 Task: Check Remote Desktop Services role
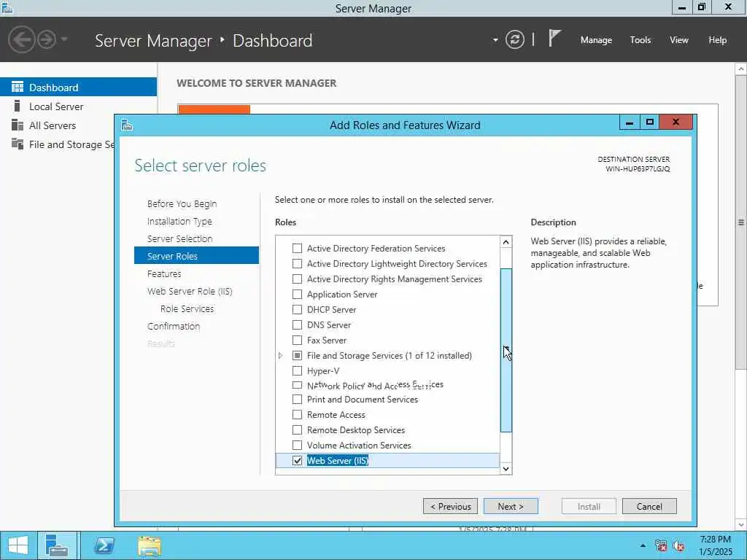click(298, 430)
